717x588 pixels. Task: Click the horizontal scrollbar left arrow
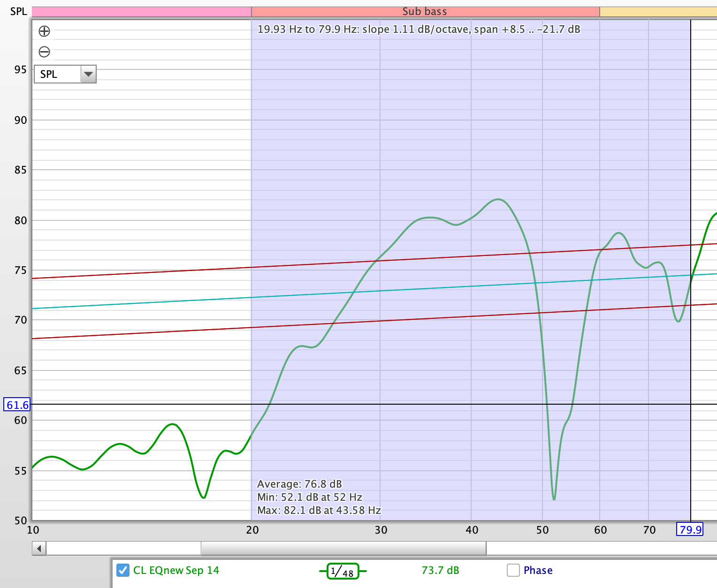coord(39,548)
